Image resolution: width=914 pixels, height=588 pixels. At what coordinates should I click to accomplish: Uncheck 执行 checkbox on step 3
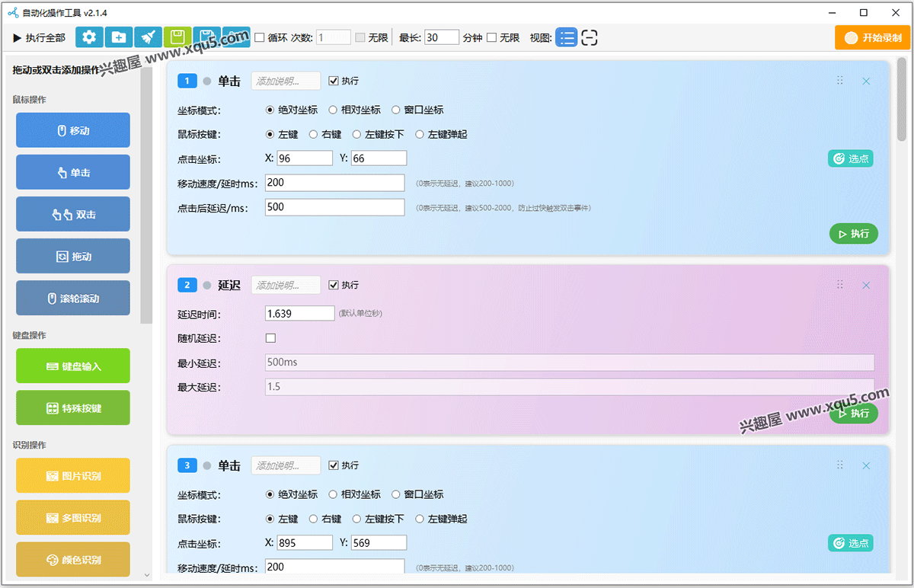pyautogui.click(x=334, y=465)
